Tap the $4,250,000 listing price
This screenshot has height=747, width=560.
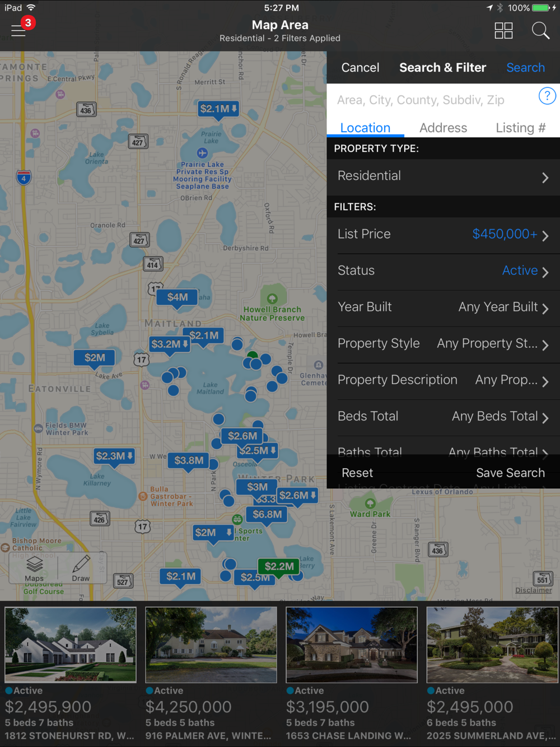189,707
